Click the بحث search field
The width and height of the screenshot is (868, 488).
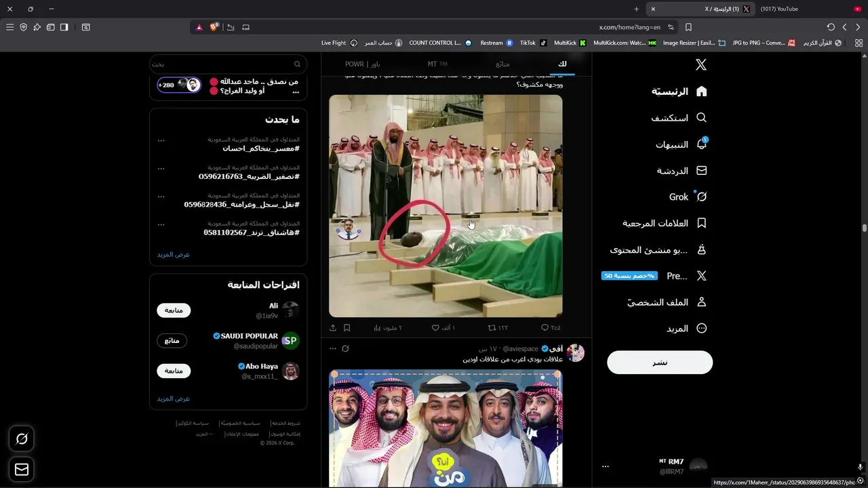coord(229,64)
